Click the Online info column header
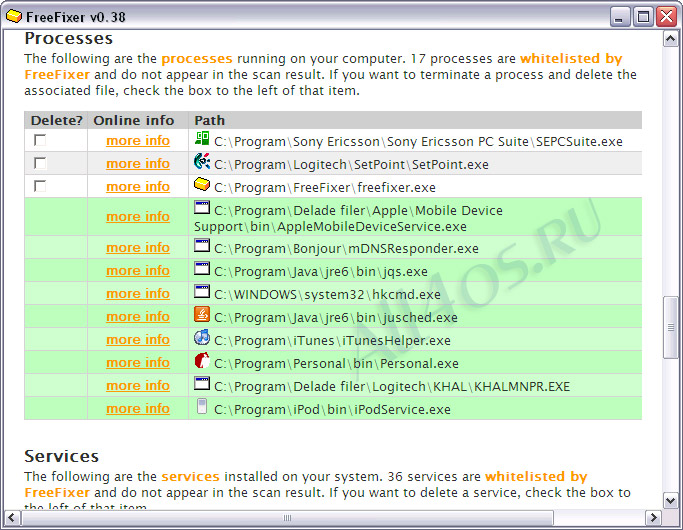The height and width of the screenshot is (530, 683). pyautogui.click(x=134, y=120)
